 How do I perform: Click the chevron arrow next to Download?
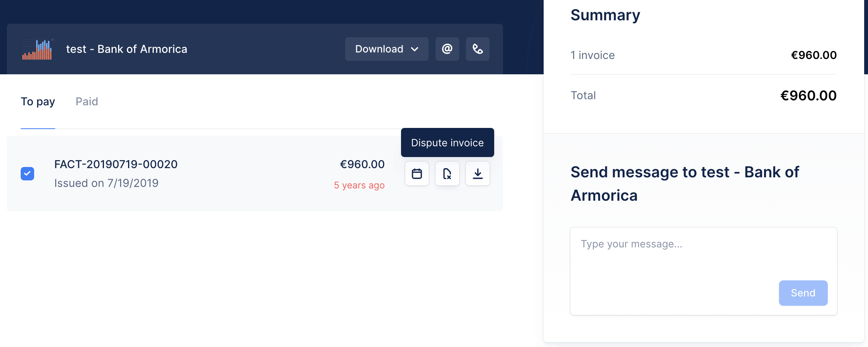tap(414, 49)
